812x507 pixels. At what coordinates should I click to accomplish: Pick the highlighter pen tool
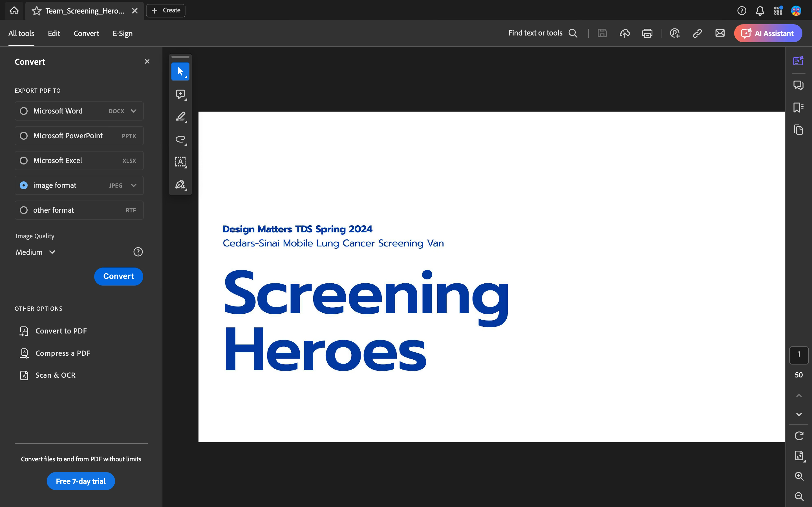(x=180, y=117)
